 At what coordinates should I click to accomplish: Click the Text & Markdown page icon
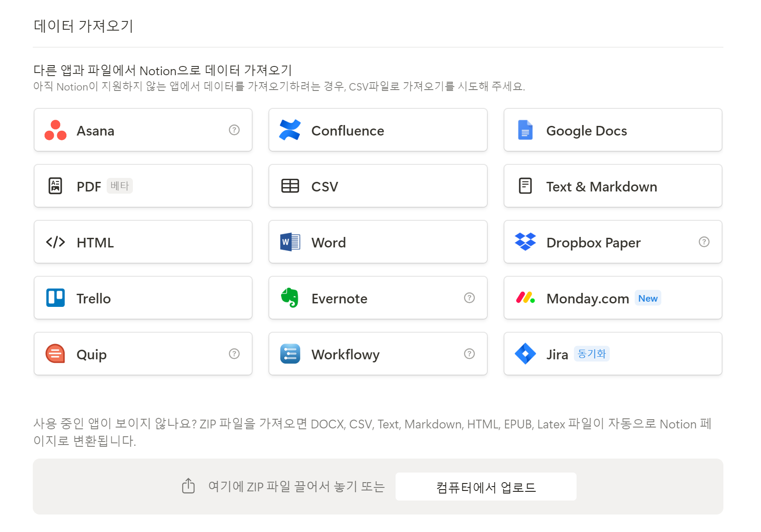(525, 186)
